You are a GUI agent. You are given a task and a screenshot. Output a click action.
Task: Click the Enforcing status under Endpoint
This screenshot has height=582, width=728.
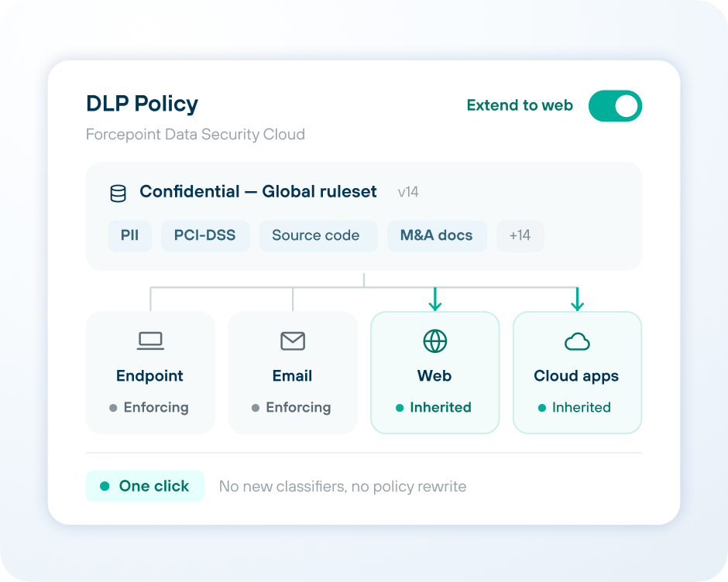[x=149, y=408]
